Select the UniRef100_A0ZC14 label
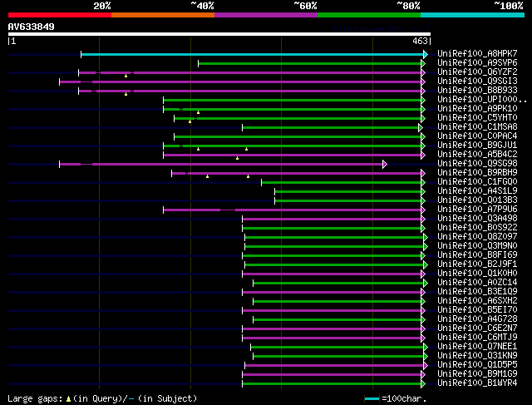Viewport: 532px width, 405px height. point(477,283)
